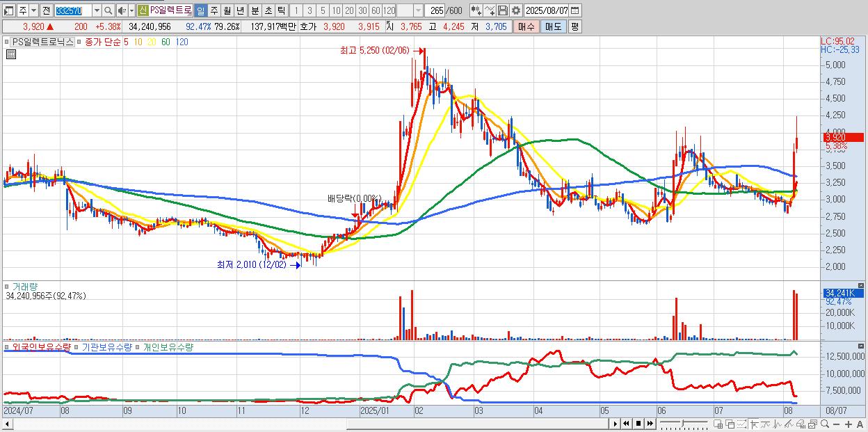
Task: Adjust the chart zoom slider handle
Action: (684, 422)
